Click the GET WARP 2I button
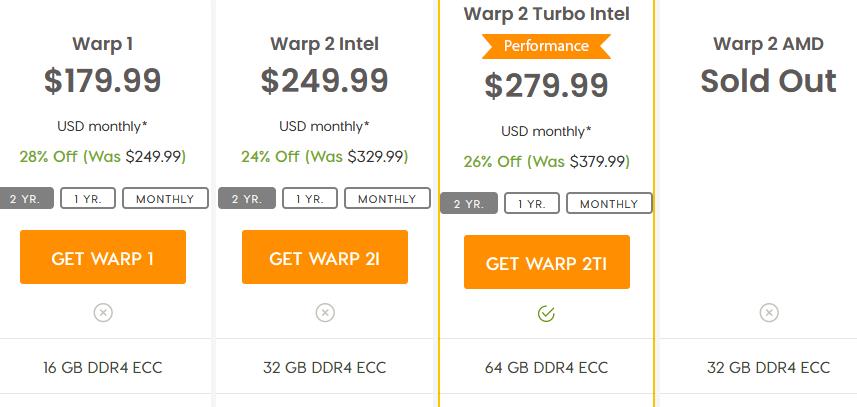This screenshot has height=407, width=857. (325, 257)
